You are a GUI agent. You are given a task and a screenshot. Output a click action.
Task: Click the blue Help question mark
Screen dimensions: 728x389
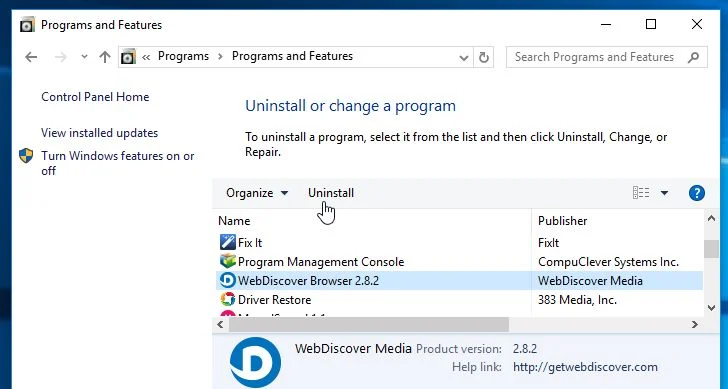696,193
